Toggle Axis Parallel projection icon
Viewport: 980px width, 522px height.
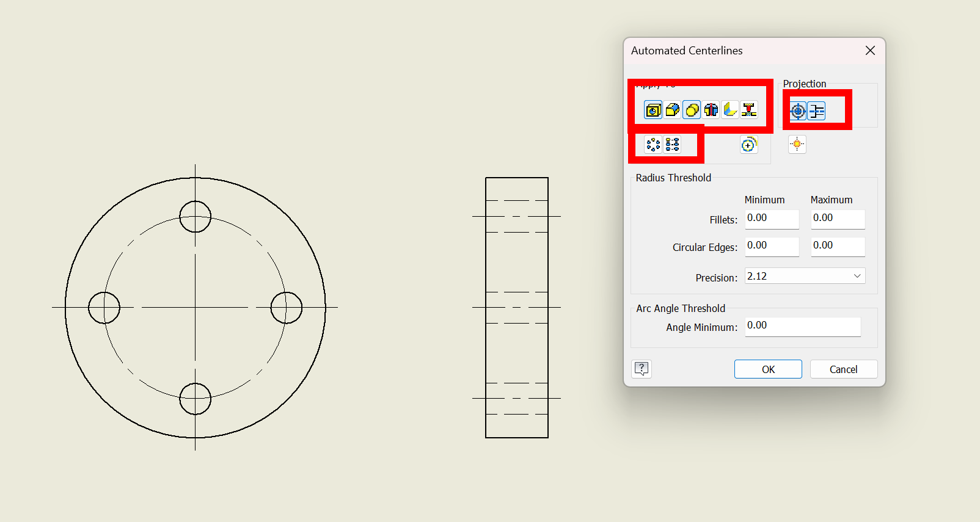[x=817, y=111]
